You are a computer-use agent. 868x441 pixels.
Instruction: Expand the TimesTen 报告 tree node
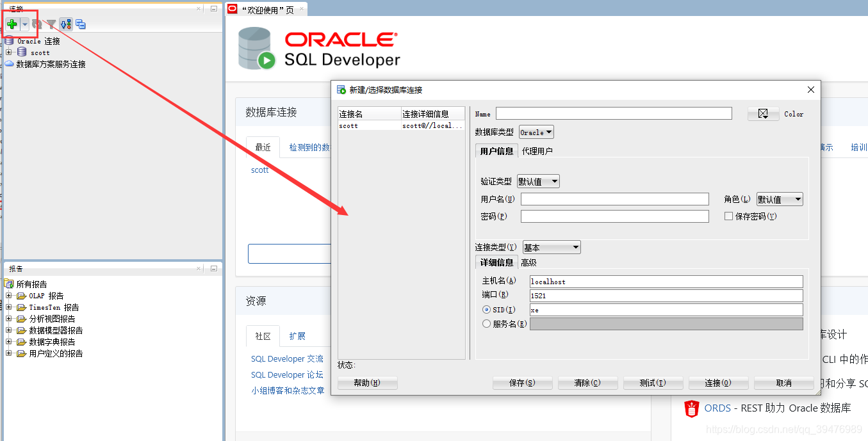click(x=9, y=307)
